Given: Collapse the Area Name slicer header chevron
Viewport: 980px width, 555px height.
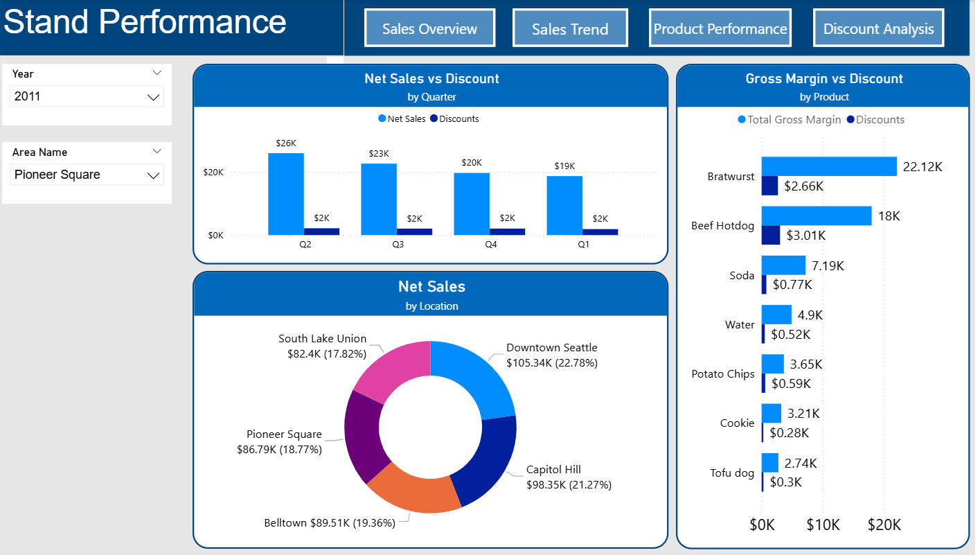Looking at the screenshot, I should pos(157,151).
